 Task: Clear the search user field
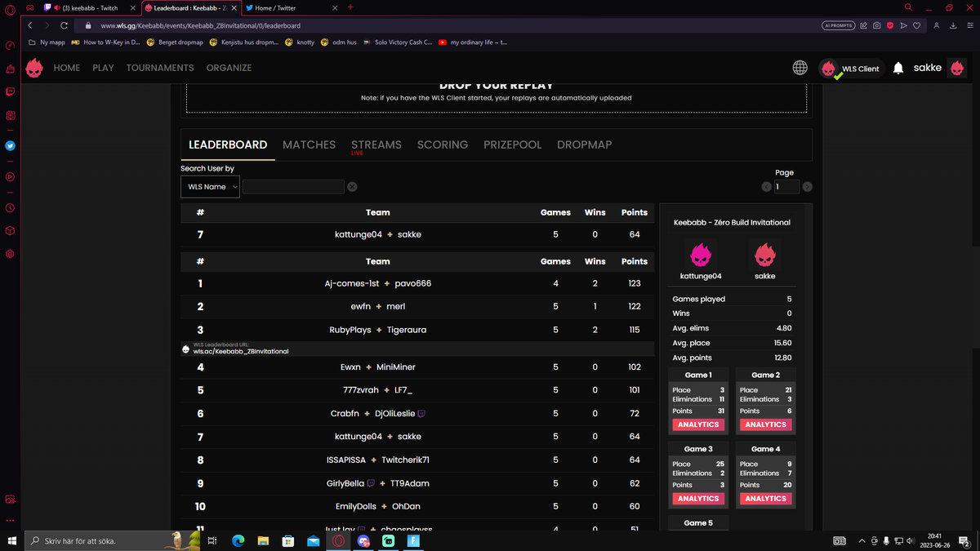tap(352, 187)
